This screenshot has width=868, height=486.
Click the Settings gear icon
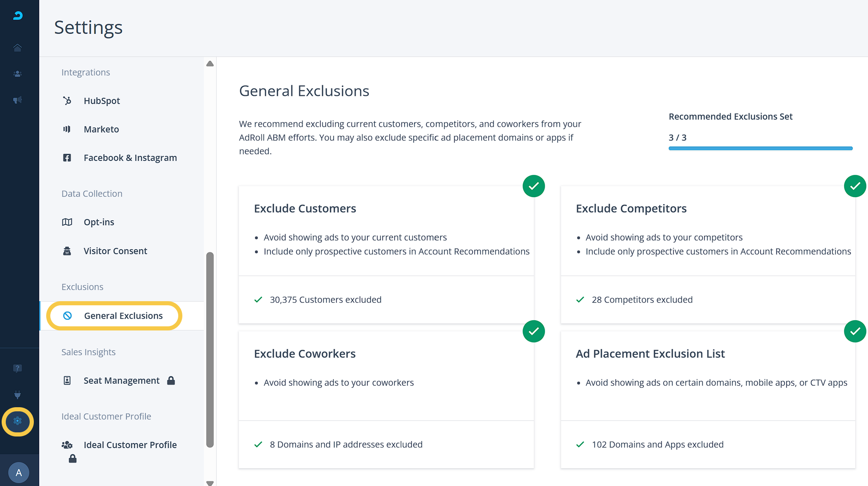pos(17,421)
